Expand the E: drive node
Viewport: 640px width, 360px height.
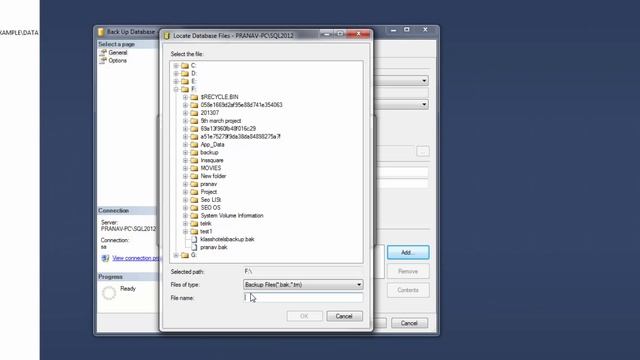(176, 81)
